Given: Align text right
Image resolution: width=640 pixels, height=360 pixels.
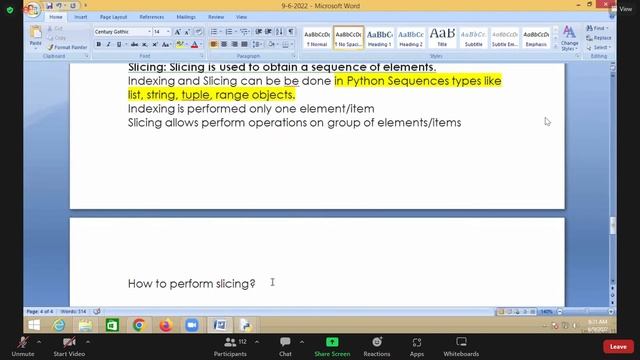Looking at the screenshot, I should 234,44.
